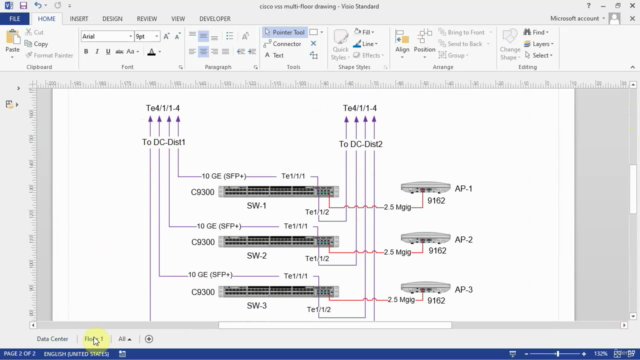Image resolution: width=640 pixels, height=360 pixels.
Task: Increase paragraph indent
Action: (x=252, y=51)
